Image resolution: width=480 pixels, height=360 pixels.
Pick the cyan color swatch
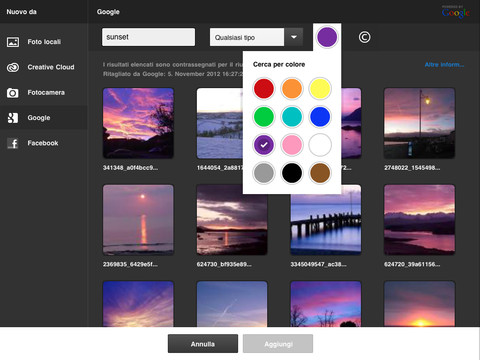pos(292,117)
